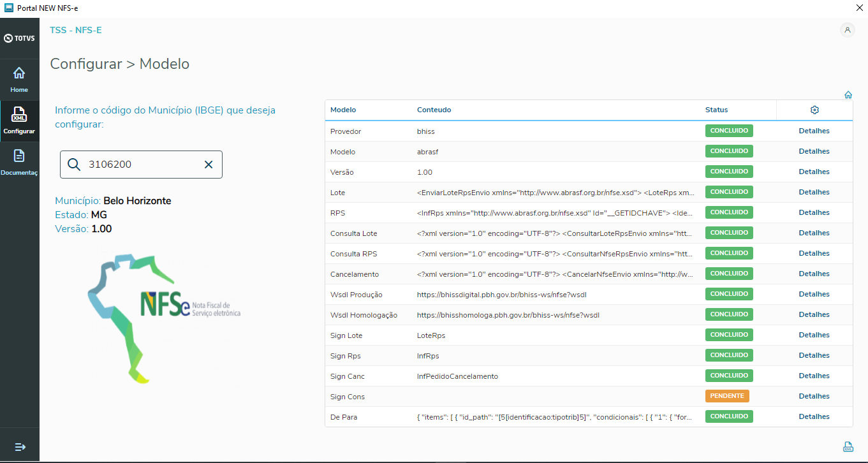This screenshot has width=868, height=463.
Task: Click the Lote XML content cell
Action: [x=555, y=193]
